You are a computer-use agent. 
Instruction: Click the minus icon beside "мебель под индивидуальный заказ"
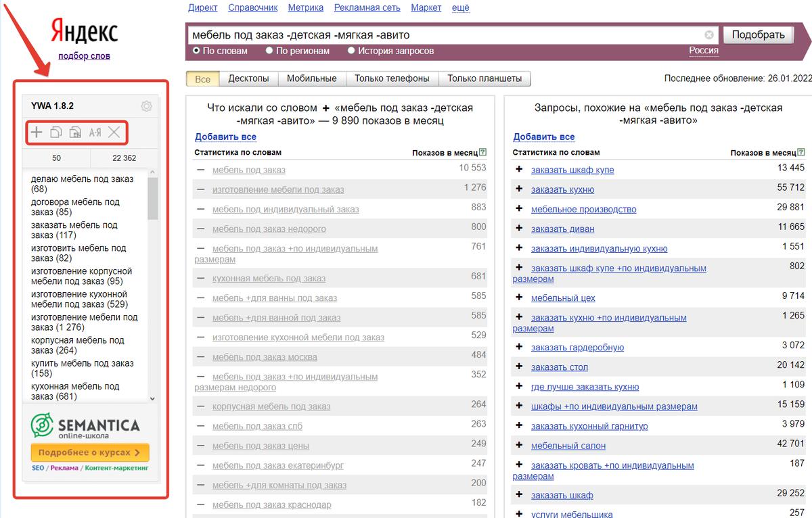pos(201,209)
